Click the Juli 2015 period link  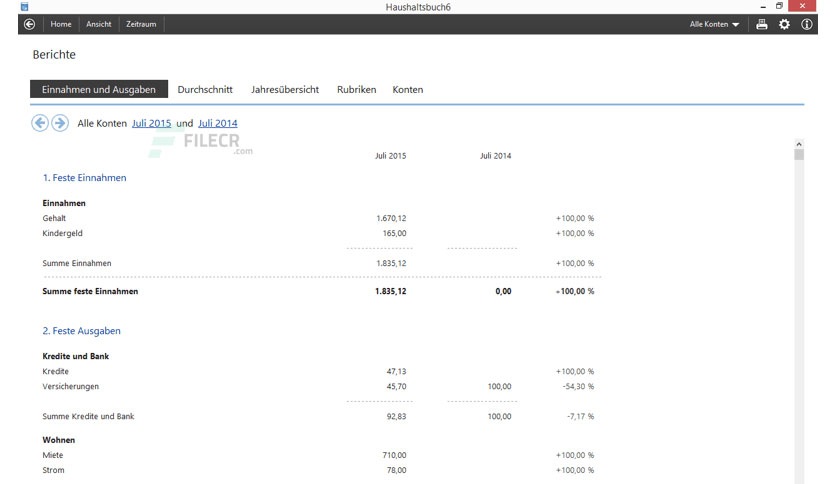tap(151, 123)
